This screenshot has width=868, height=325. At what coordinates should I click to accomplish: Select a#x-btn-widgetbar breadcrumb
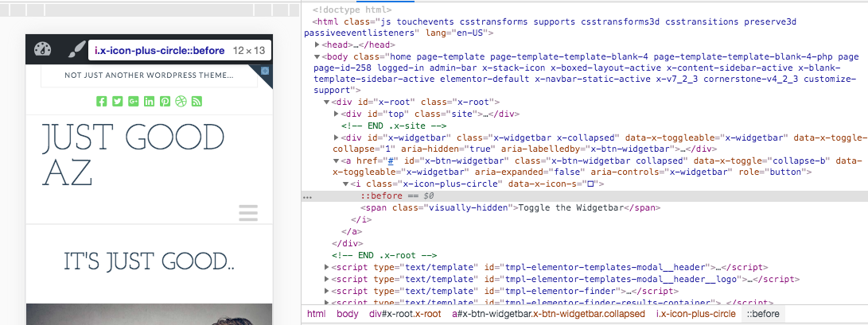click(x=549, y=314)
